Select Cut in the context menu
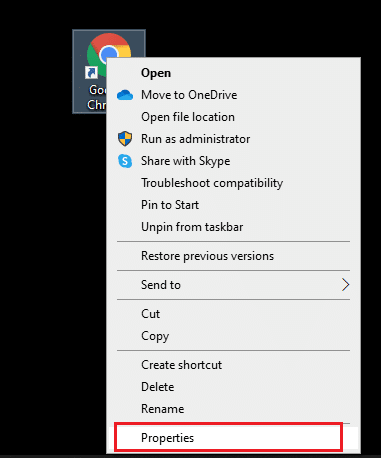The height and width of the screenshot is (458, 381). pyautogui.click(x=233, y=314)
